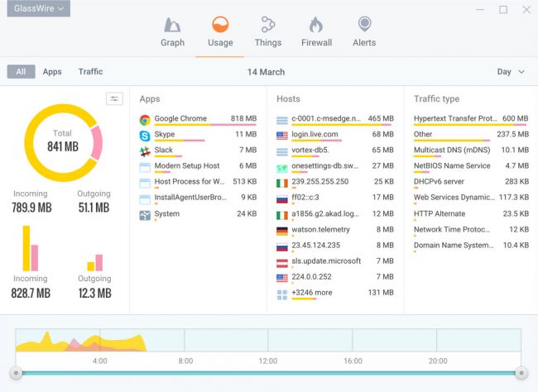Select the Skype app icon
The image size is (538, 392).
[x=145, y=135]
